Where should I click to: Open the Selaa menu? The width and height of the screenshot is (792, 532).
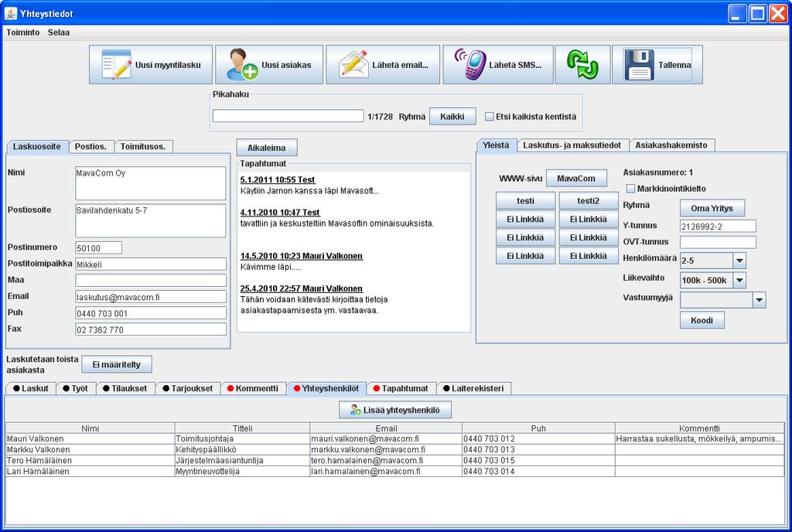[59, 32]
